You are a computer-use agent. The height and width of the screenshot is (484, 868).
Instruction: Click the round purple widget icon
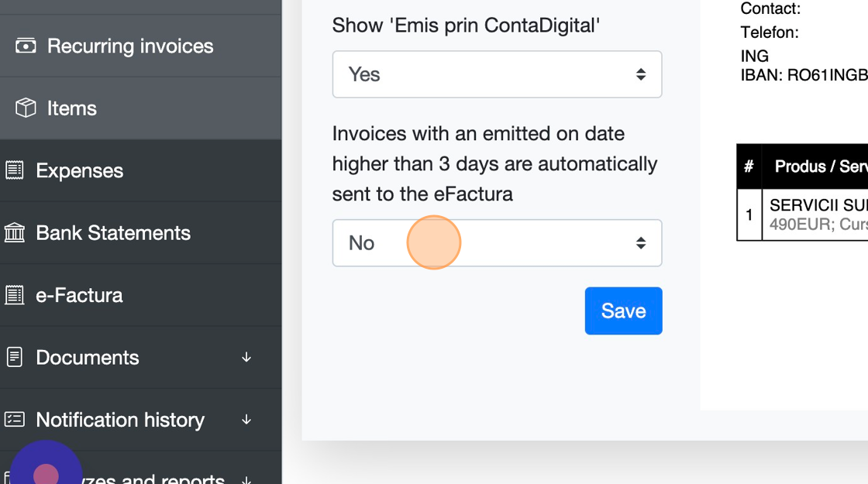point(46,474)
